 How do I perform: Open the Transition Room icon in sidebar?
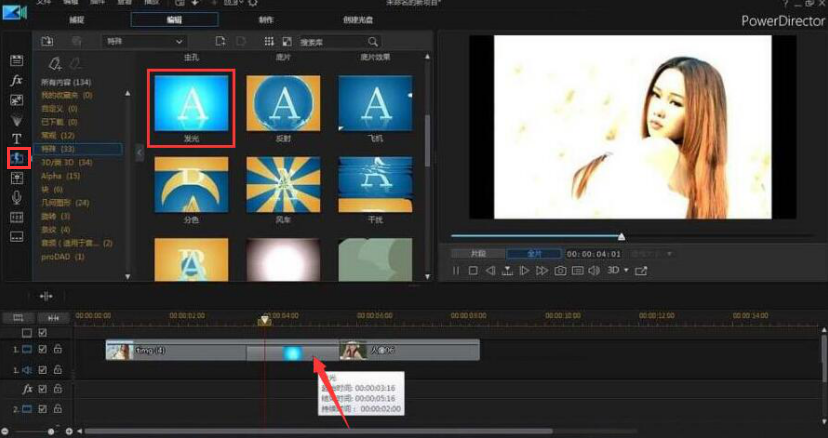pos(17,158)
